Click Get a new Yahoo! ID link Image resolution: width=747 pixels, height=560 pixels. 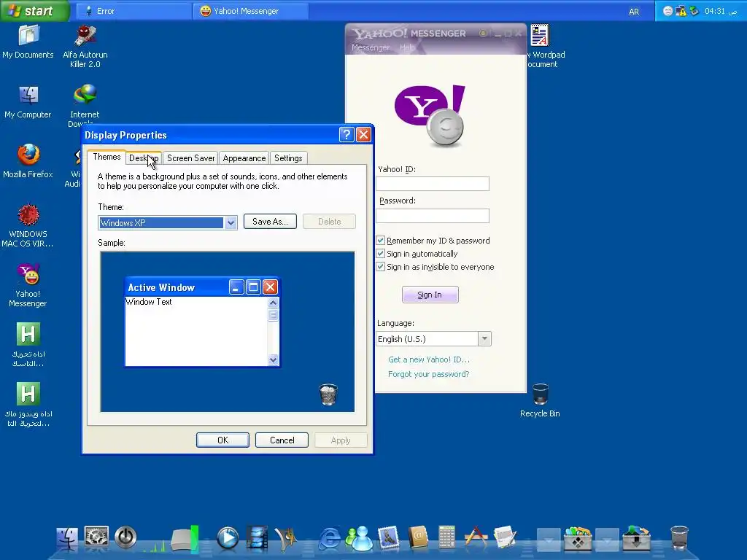[x=429, y=359]
